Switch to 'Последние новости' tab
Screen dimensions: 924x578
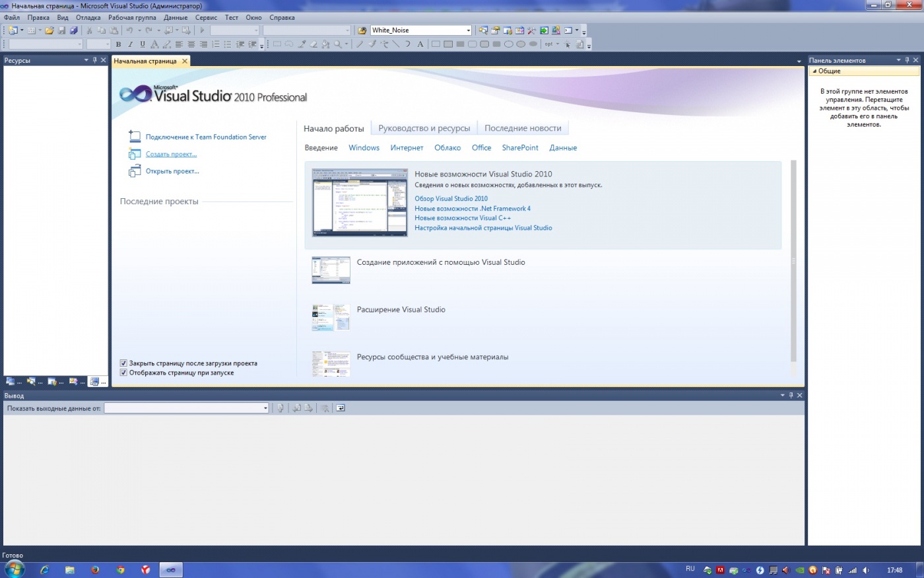523,128
